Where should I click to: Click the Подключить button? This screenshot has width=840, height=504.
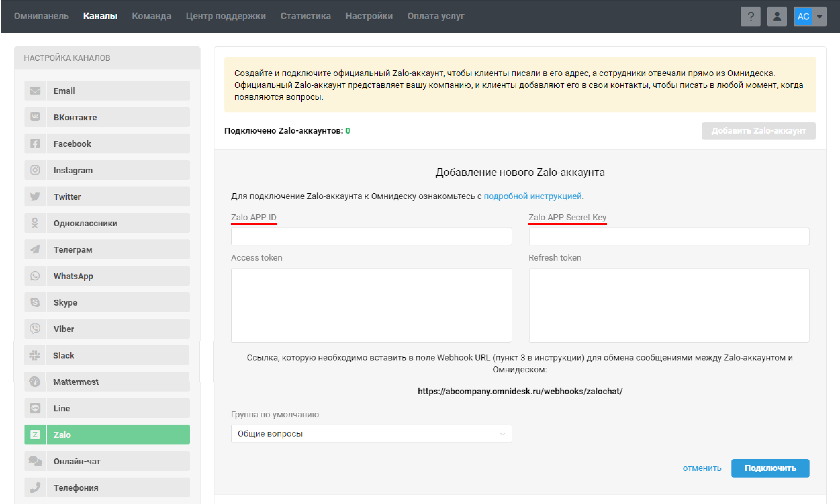coord(770,469)
